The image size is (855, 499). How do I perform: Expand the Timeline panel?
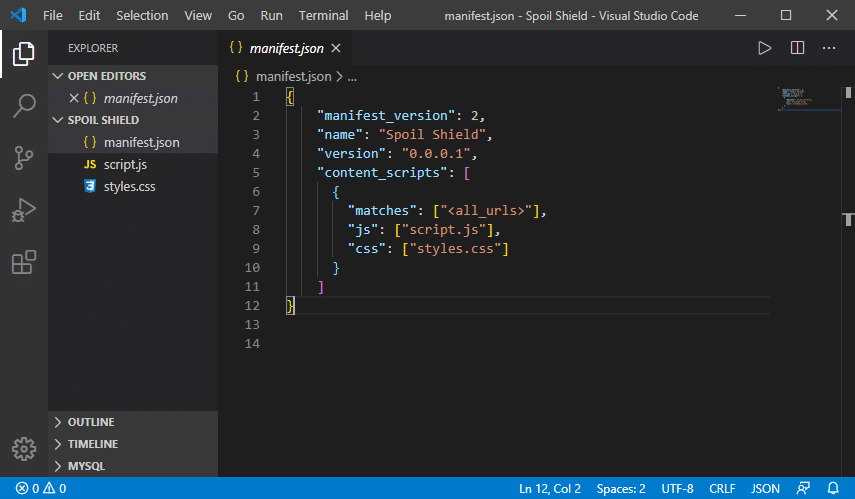(133, 444)
